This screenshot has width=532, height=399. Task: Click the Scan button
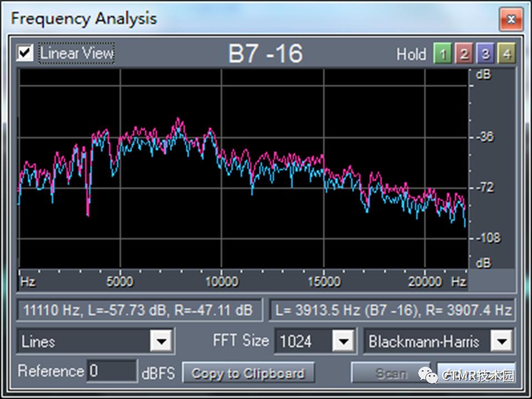point(390,373)
